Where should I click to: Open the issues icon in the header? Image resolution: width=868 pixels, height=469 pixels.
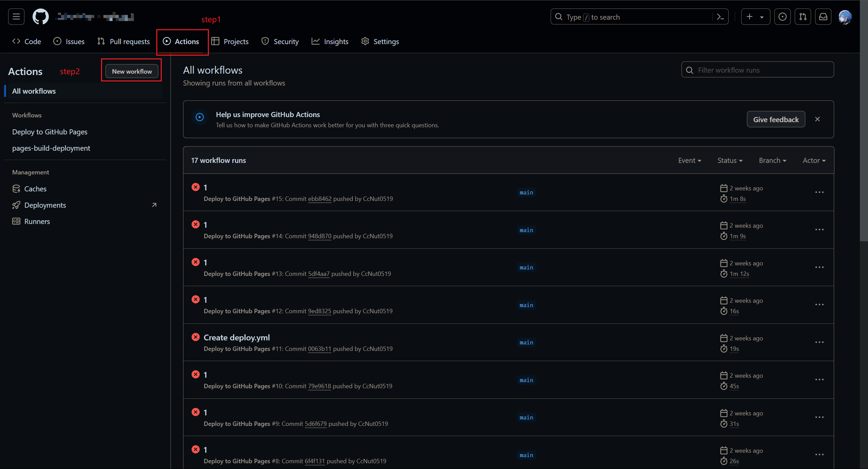click(x=783, y=17)
